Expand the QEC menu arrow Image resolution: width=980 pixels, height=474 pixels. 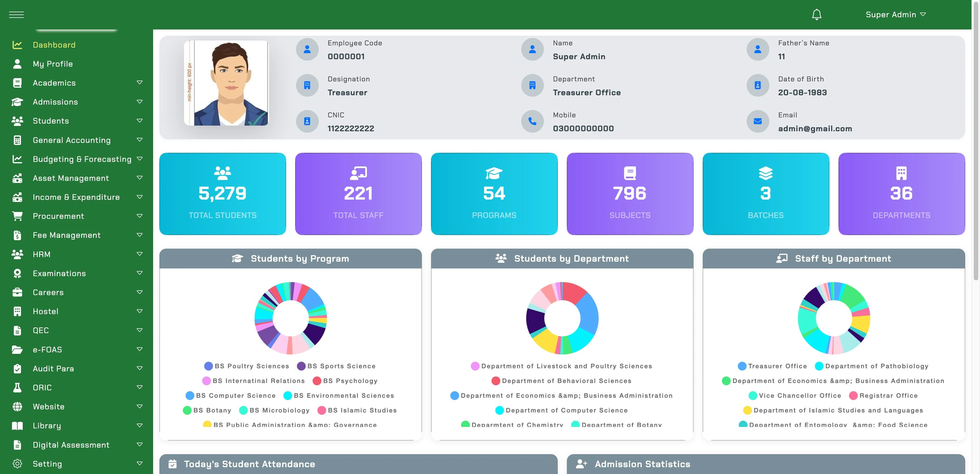(x=140, y=330)
